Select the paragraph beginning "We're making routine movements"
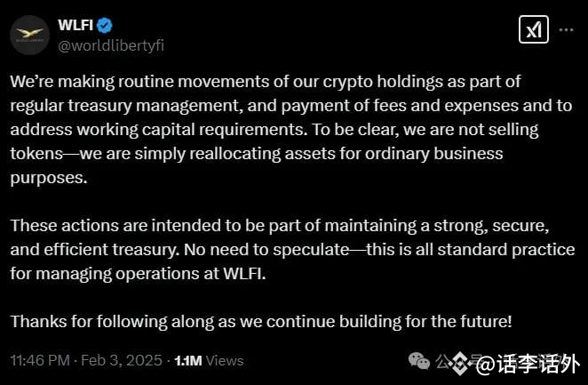Image resolution: width=588 pixels, height=385 pixels. (x=291, y=130)
